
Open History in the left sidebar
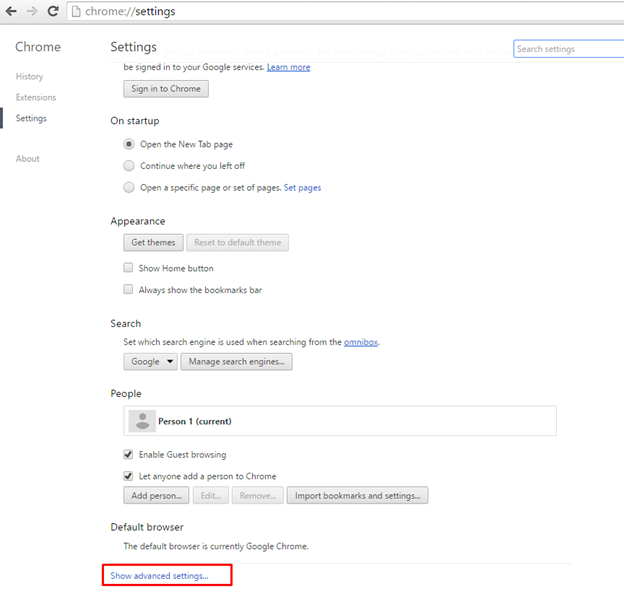(30, 77)
